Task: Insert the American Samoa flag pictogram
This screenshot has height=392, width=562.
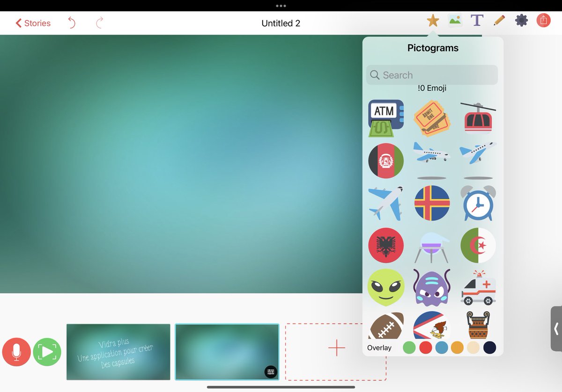Action: (432, 325)
